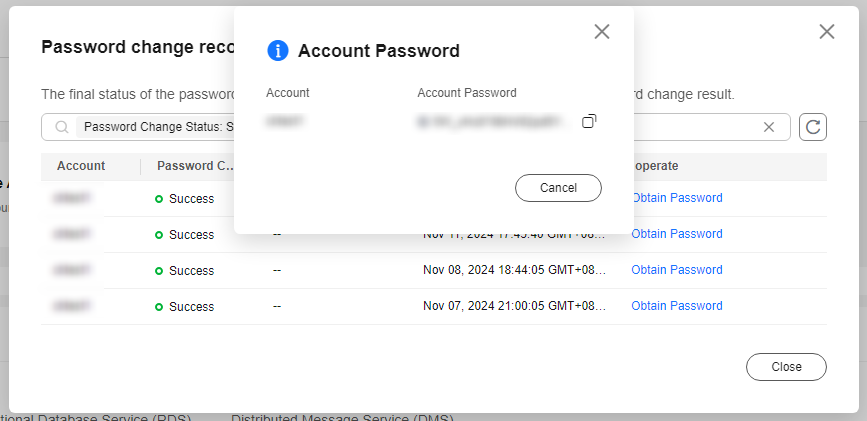Click the operate column header

coord(655,166)
